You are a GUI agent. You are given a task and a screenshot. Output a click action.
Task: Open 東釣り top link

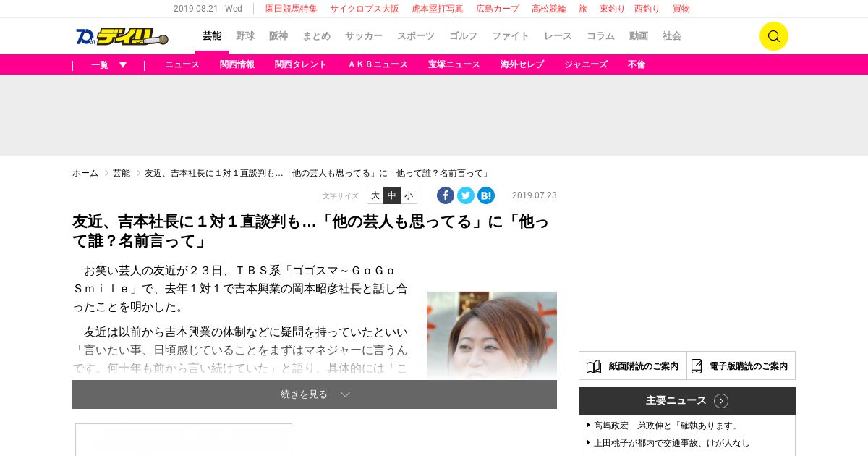point(612,9)
